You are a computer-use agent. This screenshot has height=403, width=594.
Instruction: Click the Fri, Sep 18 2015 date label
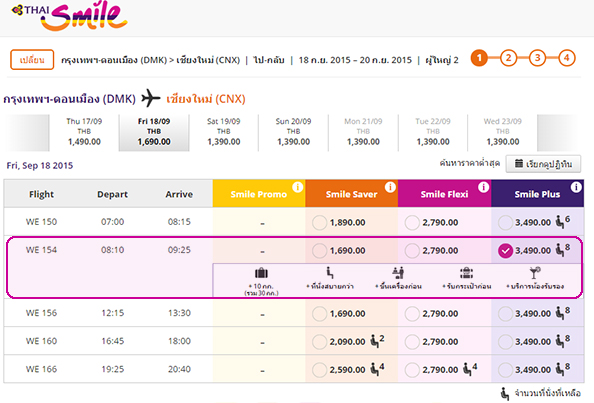[40, 166]
